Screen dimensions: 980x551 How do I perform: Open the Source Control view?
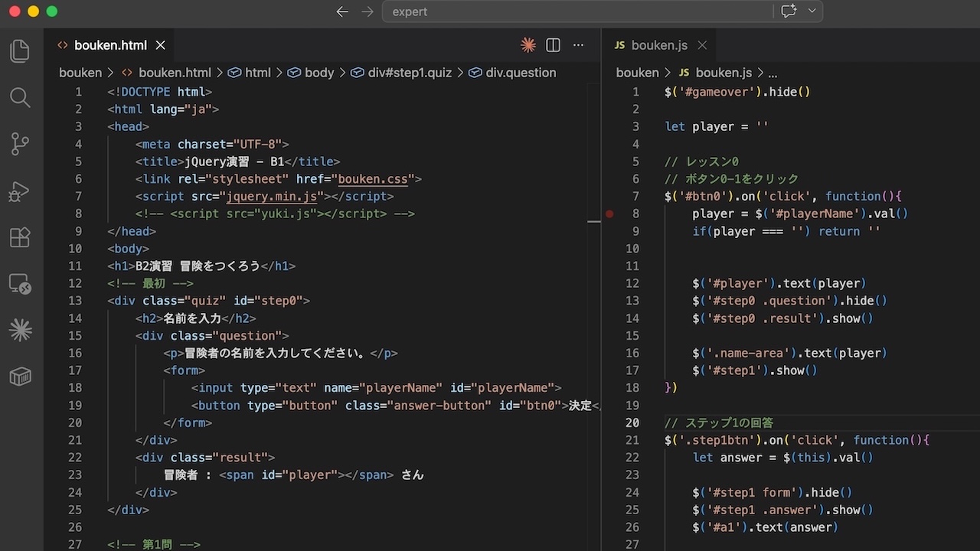[20, 144]
